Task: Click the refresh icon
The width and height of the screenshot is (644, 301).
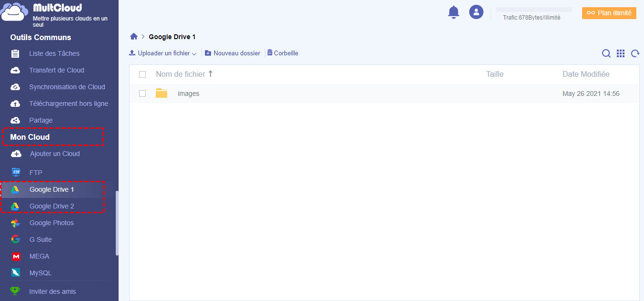Action: (x=635, y=53)
